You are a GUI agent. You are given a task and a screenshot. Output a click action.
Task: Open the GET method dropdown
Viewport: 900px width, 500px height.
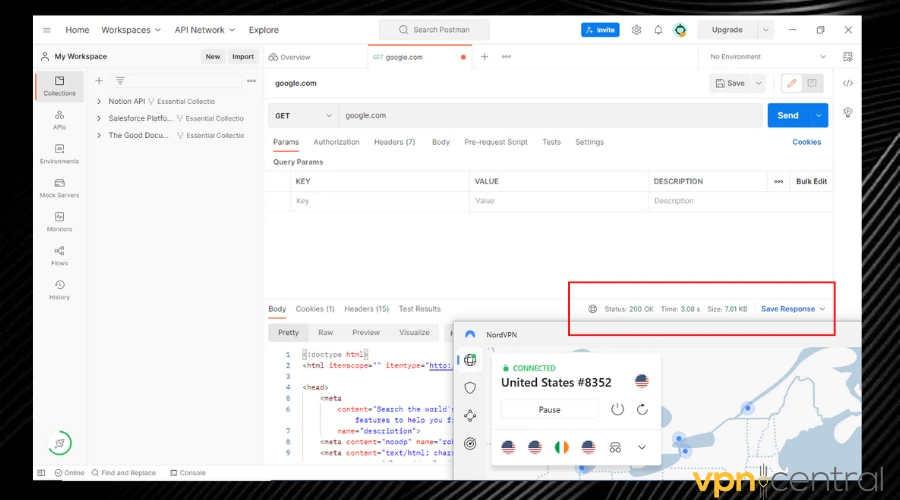tap(303, 115)
